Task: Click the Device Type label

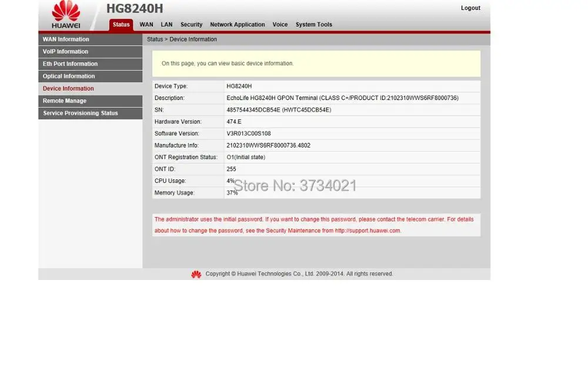Action: click(x=171, y=86)
